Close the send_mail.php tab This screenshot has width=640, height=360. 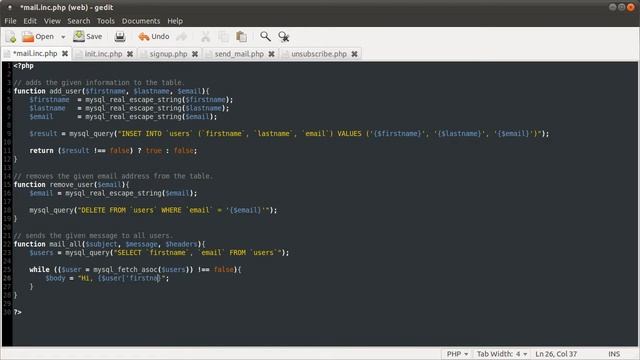[271, 54]
